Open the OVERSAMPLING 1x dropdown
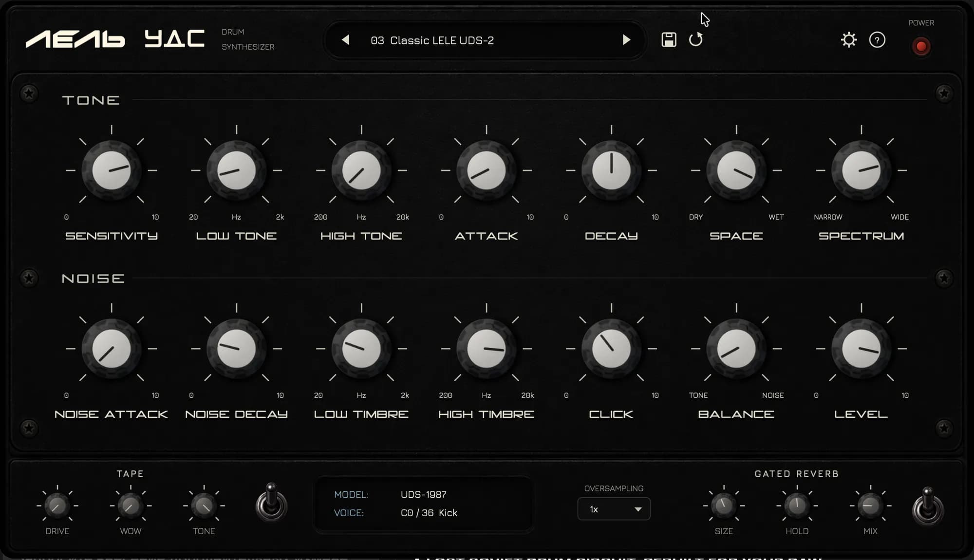Image resolution: width=974 pixels, height=560 pixels. [614, 509]
